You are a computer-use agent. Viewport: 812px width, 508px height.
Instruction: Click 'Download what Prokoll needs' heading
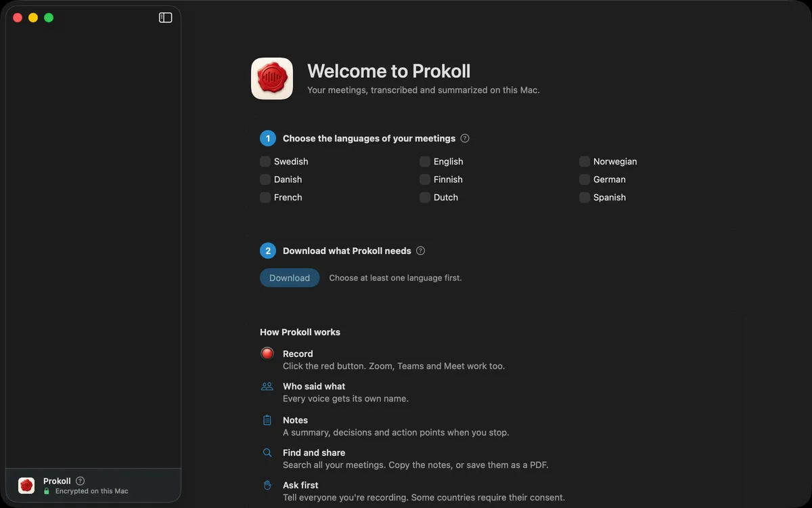[347, 251]
